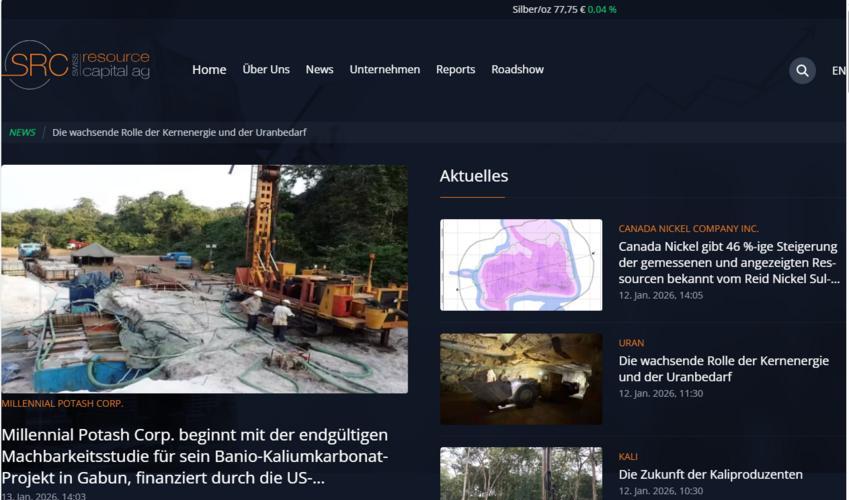Screen dimensions: 849x500
Task: Go to the SRC Swiss Resource Capital logo
Action: click(x=76, y=64)
